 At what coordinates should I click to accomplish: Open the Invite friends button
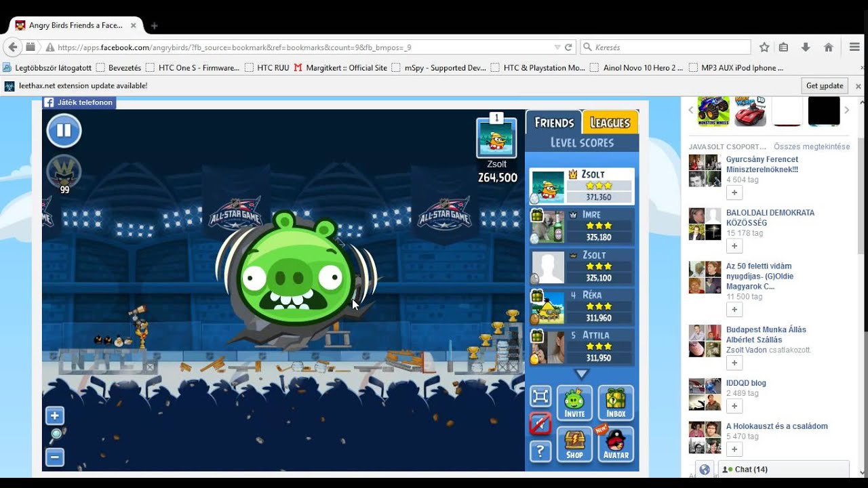tap(574, 403)
